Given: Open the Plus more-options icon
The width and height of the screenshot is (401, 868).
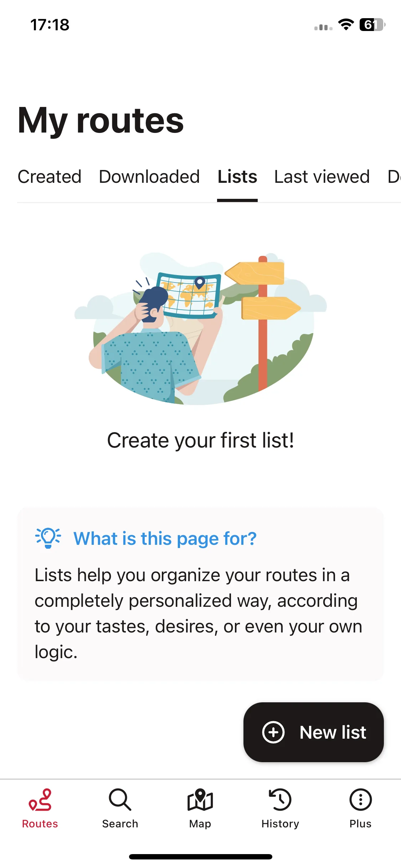Looking at the screenshot, I should click(x=360, y=800).
